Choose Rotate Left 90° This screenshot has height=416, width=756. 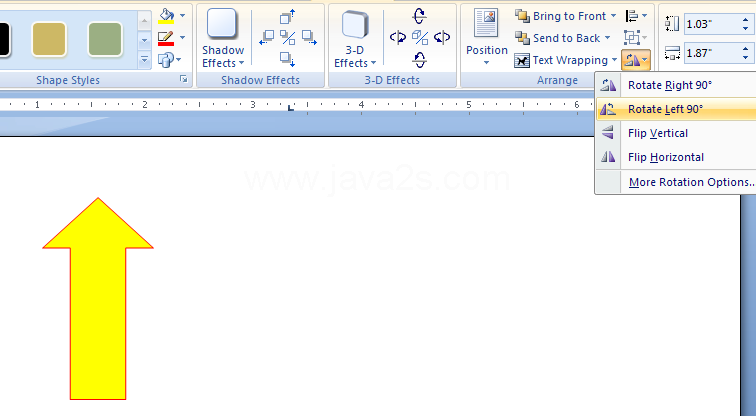click(x=676, y=109)
